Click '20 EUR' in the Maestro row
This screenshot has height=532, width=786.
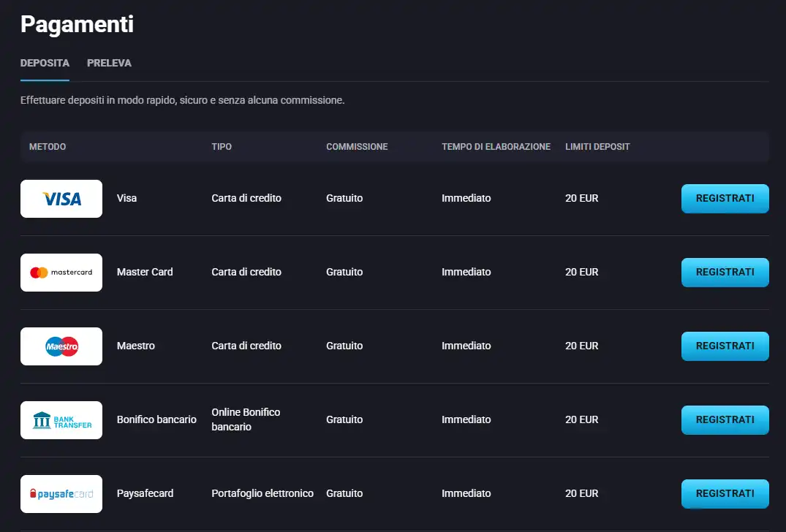pyautogui.click(x=581, y=346)
